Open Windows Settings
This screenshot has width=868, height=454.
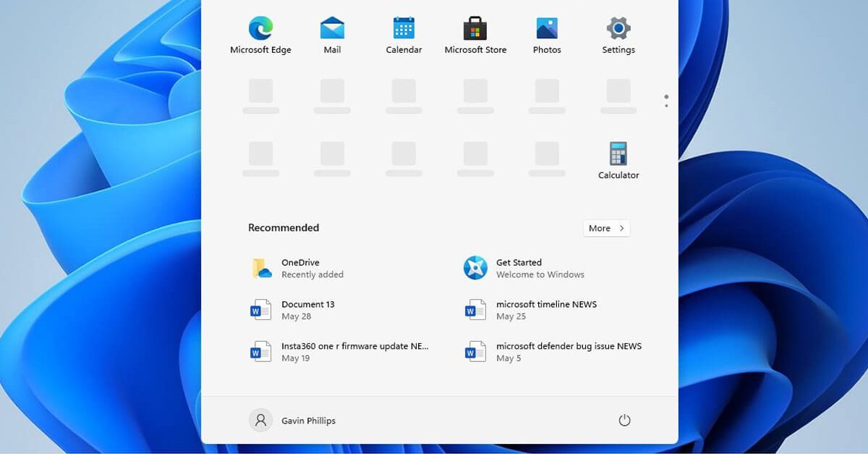tap(618, 29)
